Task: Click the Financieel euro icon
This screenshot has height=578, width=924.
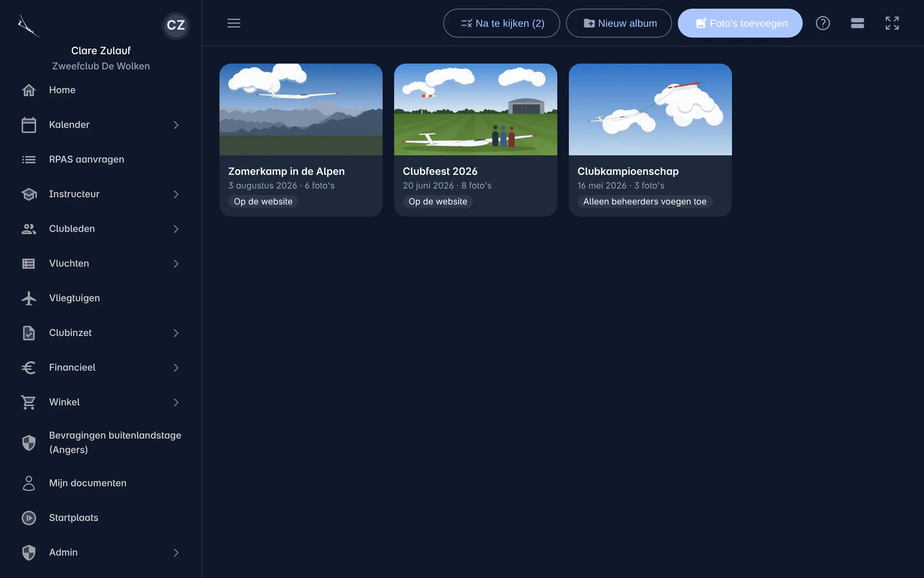Action: pyautogui.click(x=29, y=368)
